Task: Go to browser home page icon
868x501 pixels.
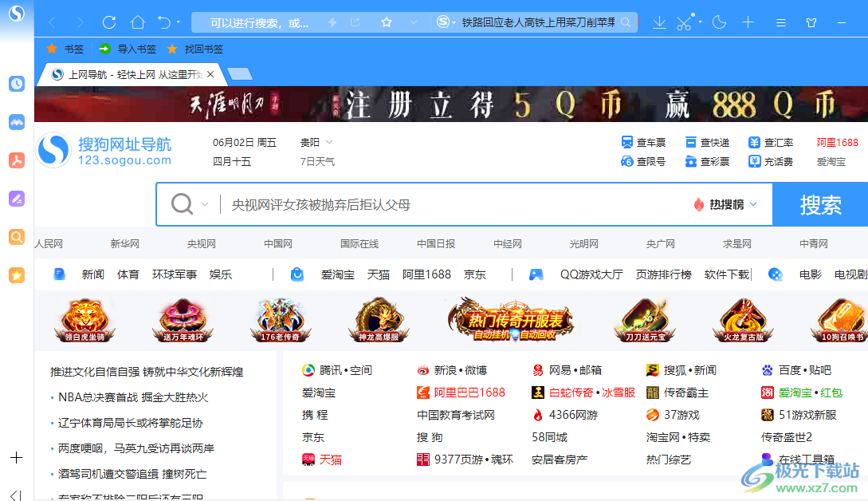Action: (x=137, y=22)
